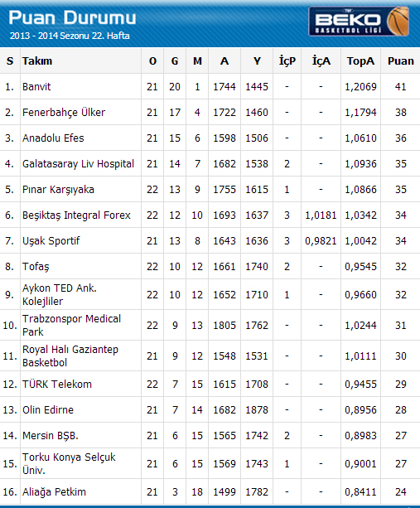Select Beşiktaş Integral Forex team
420x508 pixels.
pyautogui.click(x=76, y=215)
